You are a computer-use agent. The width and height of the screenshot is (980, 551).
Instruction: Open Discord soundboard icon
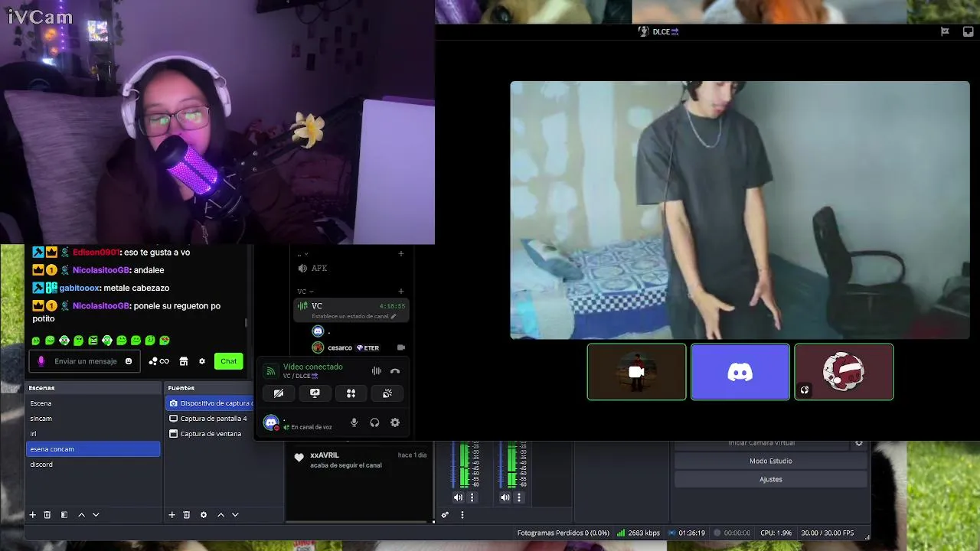(x=387, y=393)
